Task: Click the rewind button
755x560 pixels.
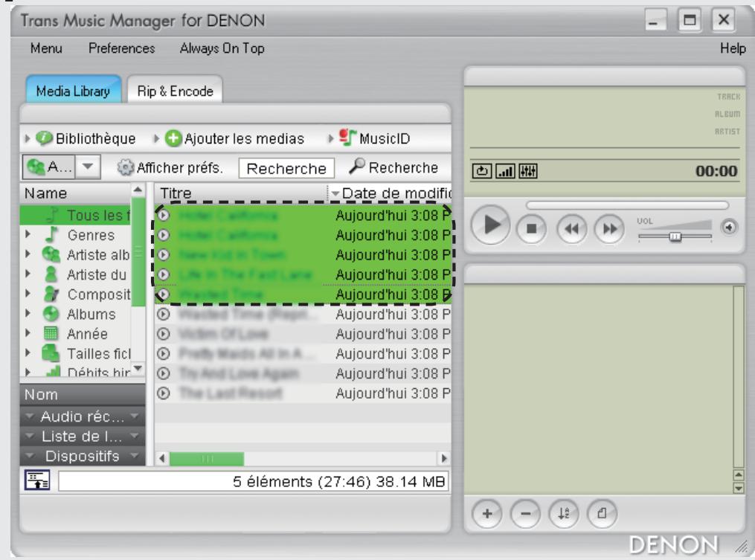Action: (571, 228)
